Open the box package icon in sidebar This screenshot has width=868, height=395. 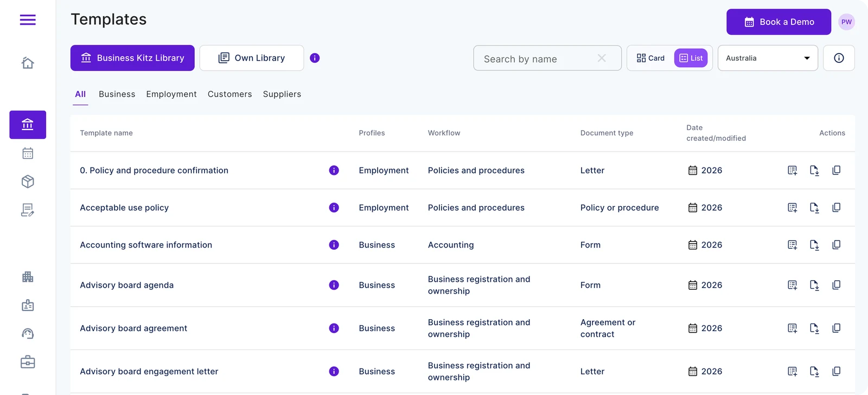tap(28, 182)
